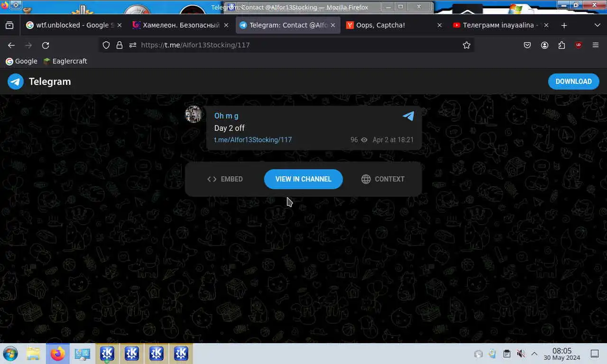Screen dimensions: 607x364
Task: Click the channel avatar thumbnail
Action: (x=193, y=114)
